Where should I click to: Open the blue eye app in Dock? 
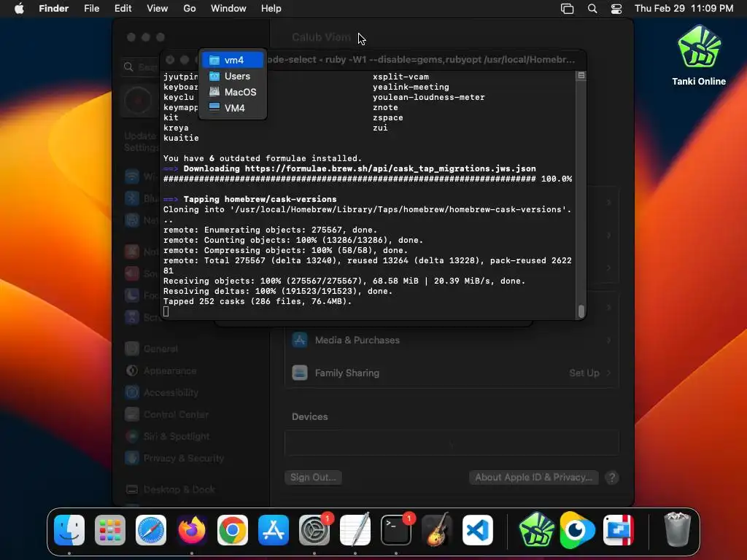(x=578, y=530)
